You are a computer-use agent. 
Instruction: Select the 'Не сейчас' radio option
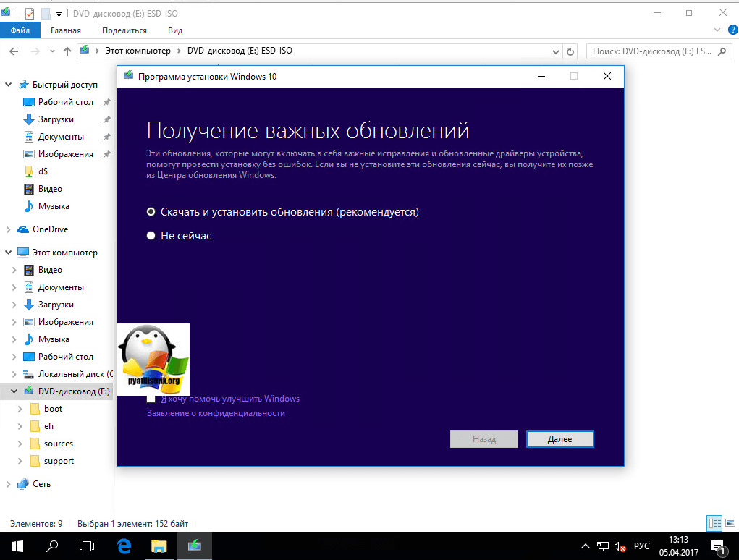[x=151, y=235]
